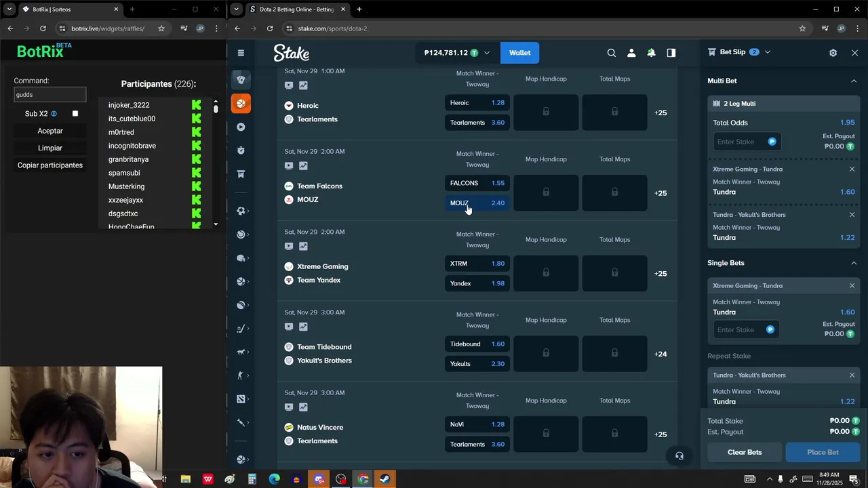Collapse the Multi Bet section
Viewport: 868px width, 488px height.
click(x=854, y=81)
